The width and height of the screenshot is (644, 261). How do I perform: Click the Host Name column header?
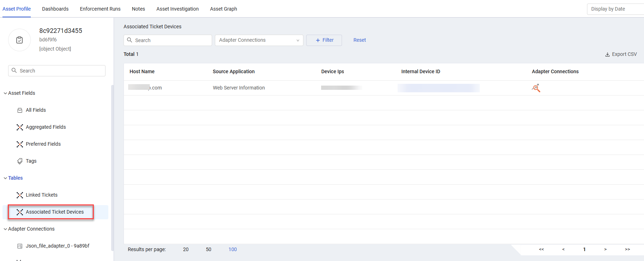click(142, 72)
